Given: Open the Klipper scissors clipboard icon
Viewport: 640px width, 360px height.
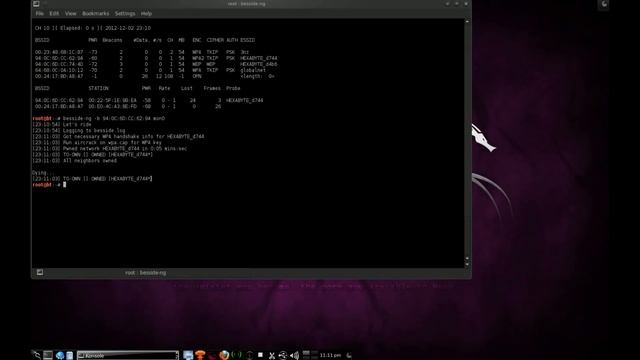Looking at the screenshot, I should (x=272, y=356).
